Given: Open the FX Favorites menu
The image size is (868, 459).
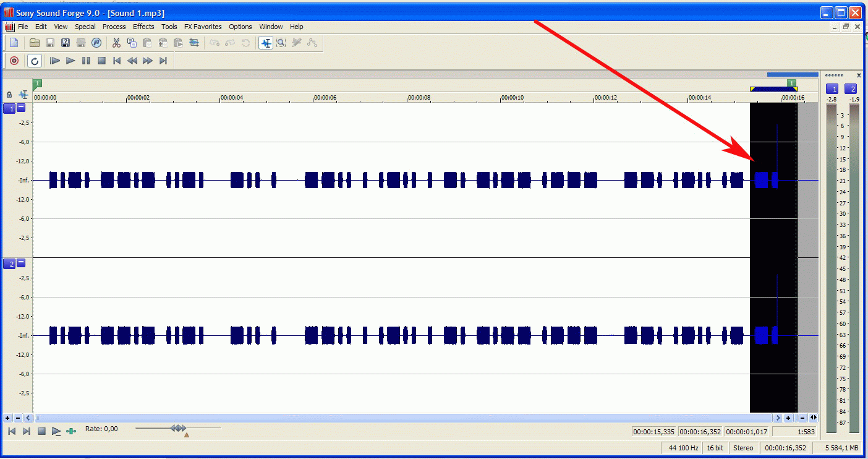Looking at the screenshot, I should (x=203, y=27).
